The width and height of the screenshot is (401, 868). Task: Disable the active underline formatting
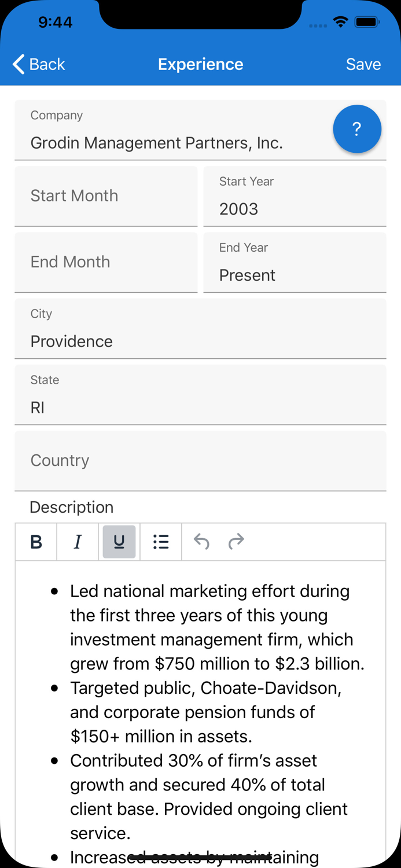coord(119,542)
